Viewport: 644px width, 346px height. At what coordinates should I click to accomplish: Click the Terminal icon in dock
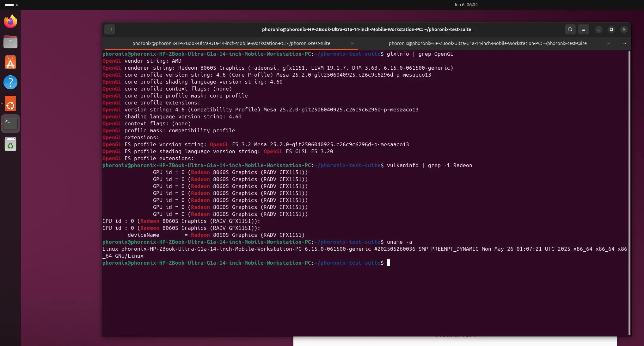[x=10, y=123]
